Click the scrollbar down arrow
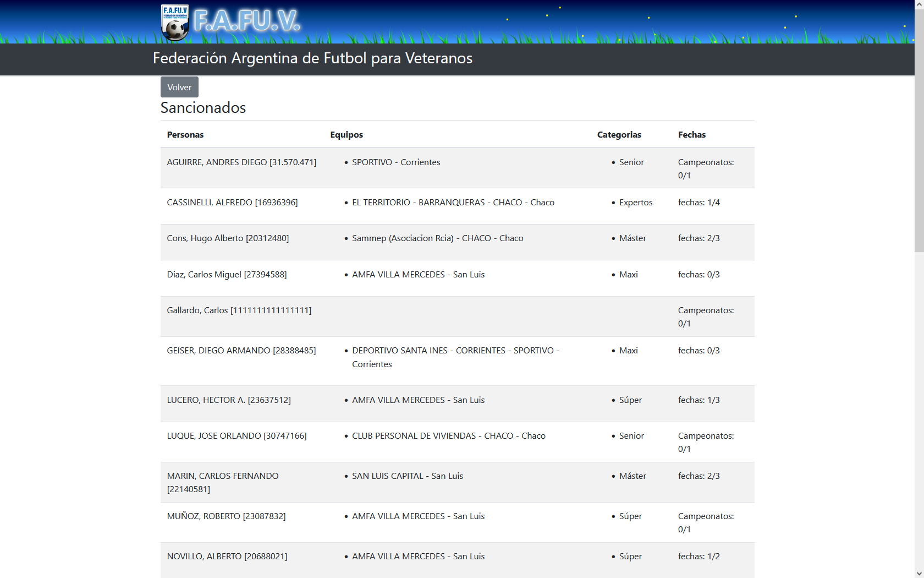The height and width of the screenshot is (578, 924). click(x=919, y=573)
